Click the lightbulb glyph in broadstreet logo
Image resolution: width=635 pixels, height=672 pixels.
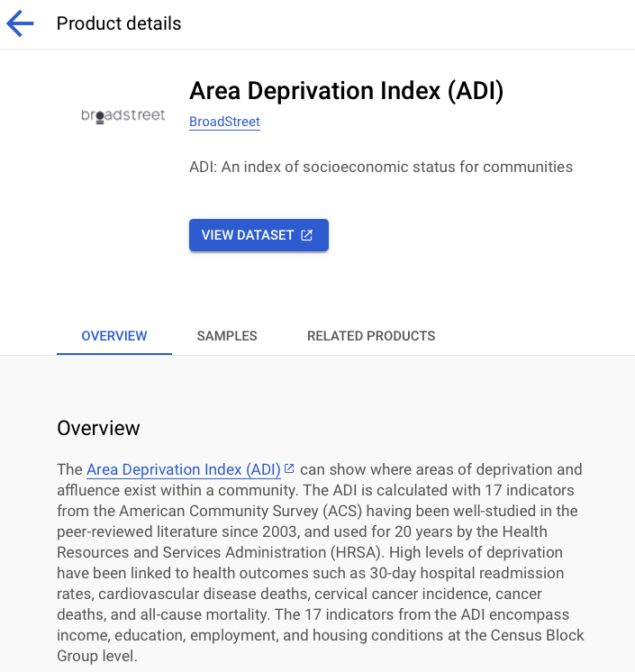click(100, 118)
